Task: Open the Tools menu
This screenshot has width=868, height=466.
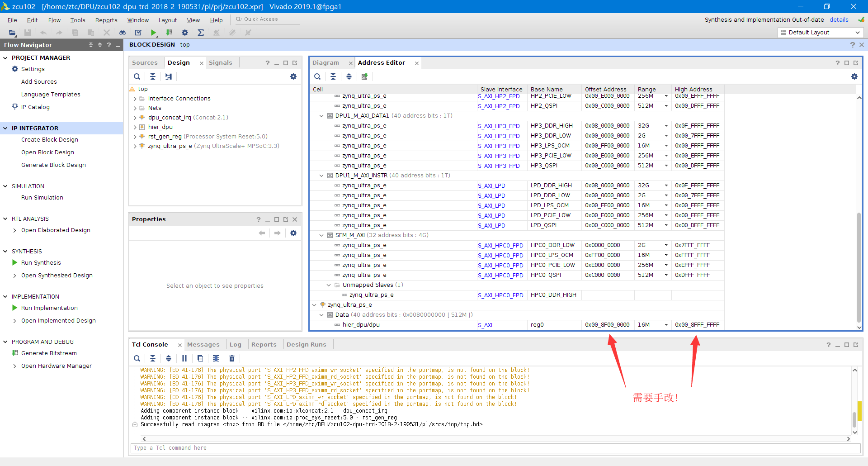Action: coord(77,20)
